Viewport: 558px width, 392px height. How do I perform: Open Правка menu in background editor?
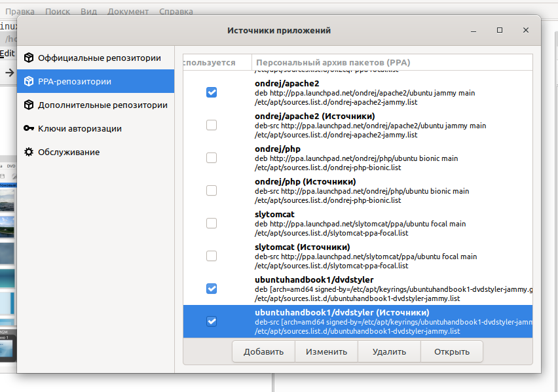(20, 11)
